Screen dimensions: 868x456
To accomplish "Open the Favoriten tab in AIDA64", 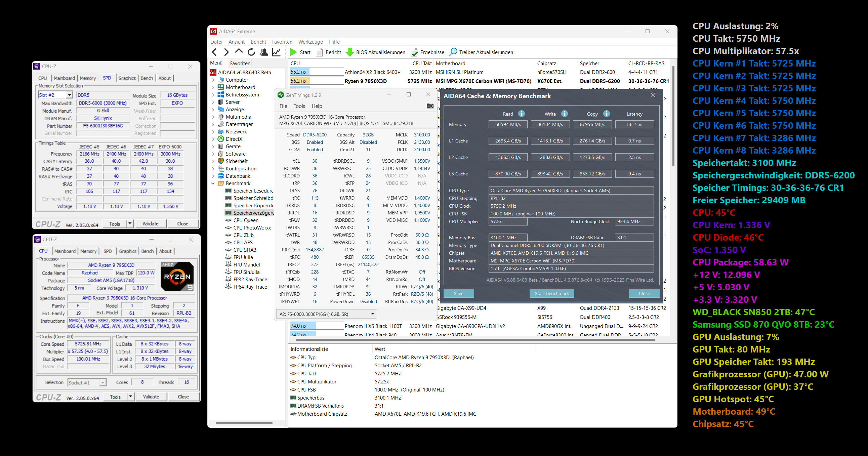I will (240, 63).
